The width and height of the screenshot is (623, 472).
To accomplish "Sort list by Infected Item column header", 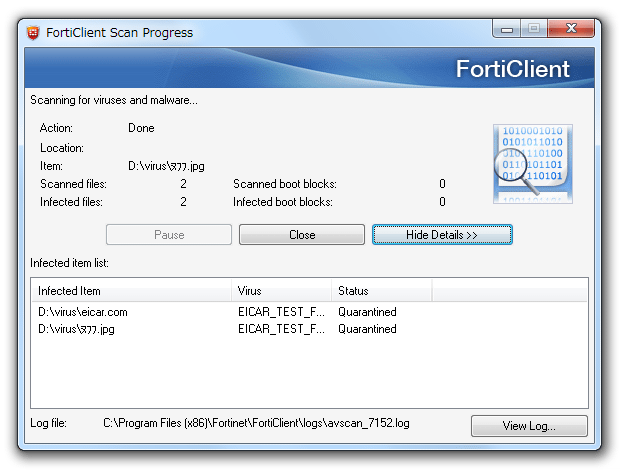I will [x=132, y=291].
